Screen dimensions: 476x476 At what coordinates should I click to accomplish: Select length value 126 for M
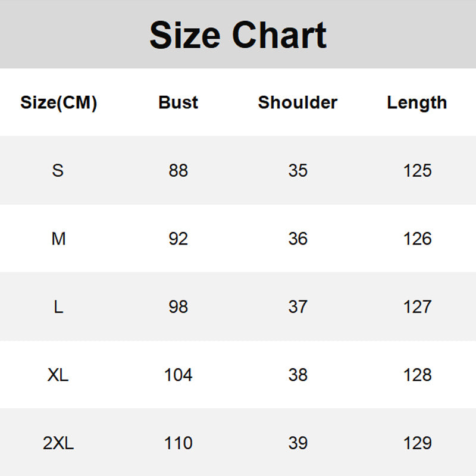417,239
